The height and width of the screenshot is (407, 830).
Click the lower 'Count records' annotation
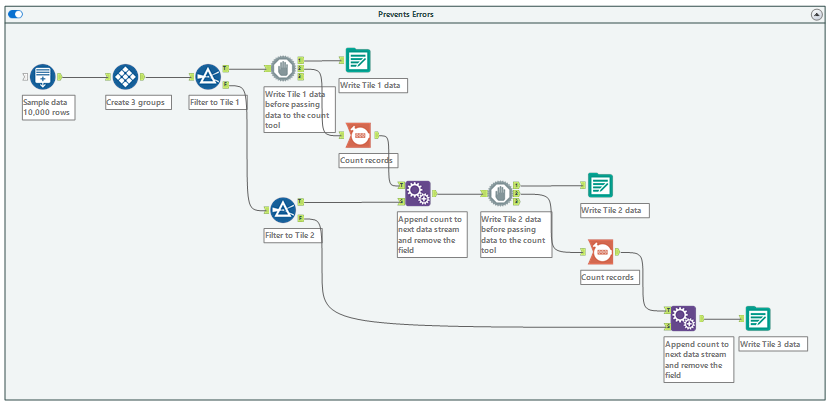[x=611, y=277]
